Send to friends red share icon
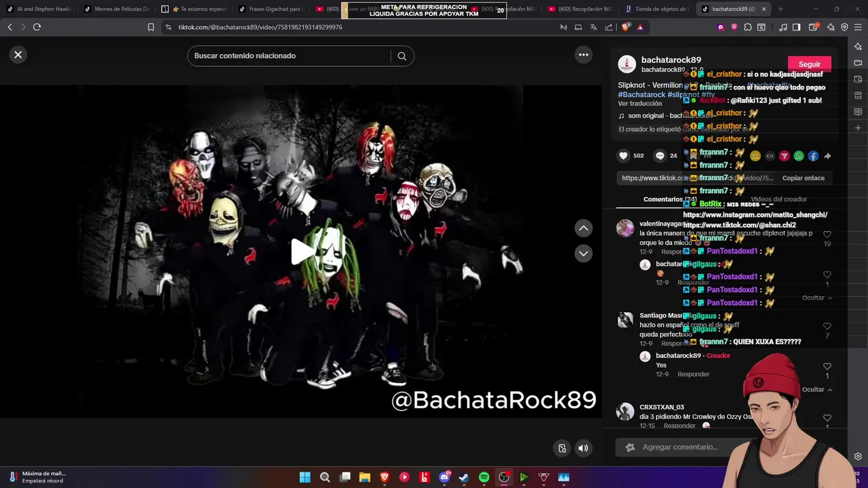868x488 pixels. click(x=785, y=156)
